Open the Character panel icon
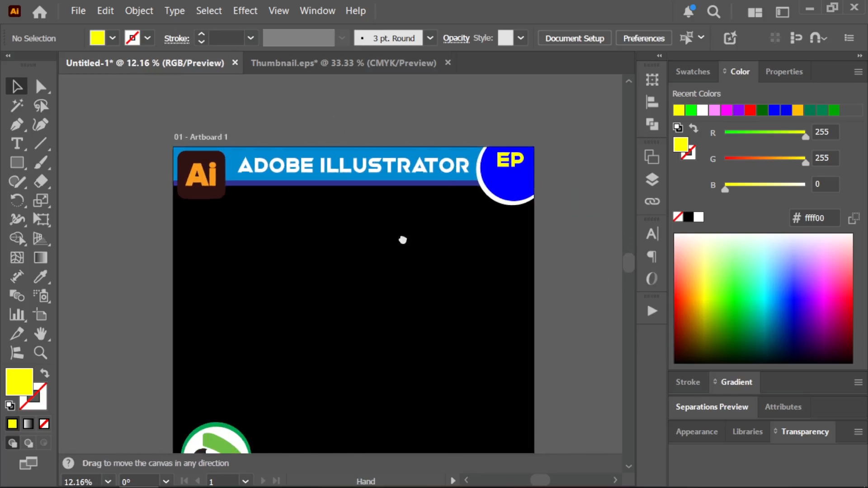868x488 pixels. click(x=652, y=234)
